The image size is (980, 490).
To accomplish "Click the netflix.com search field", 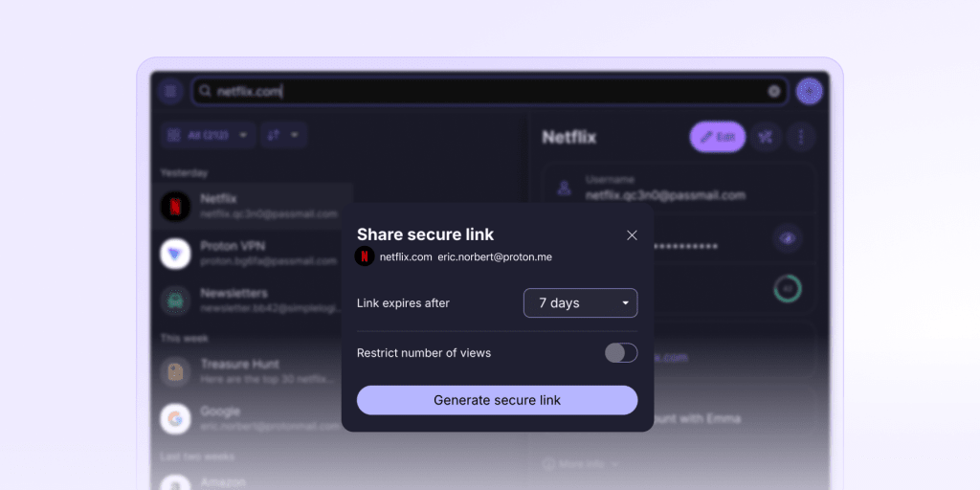I will pyautogui.click(x=490, y=92).
